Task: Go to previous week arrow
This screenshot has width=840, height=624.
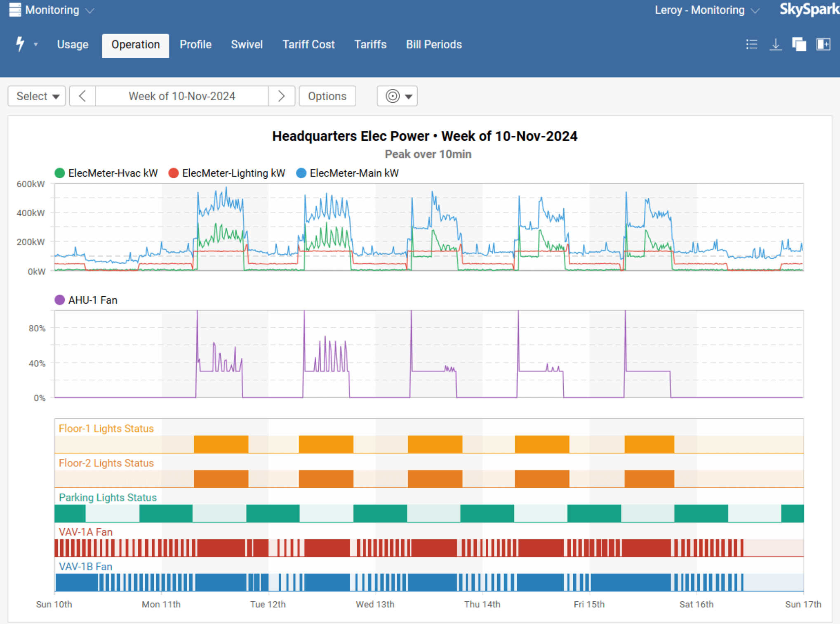Action: [82, 96]
